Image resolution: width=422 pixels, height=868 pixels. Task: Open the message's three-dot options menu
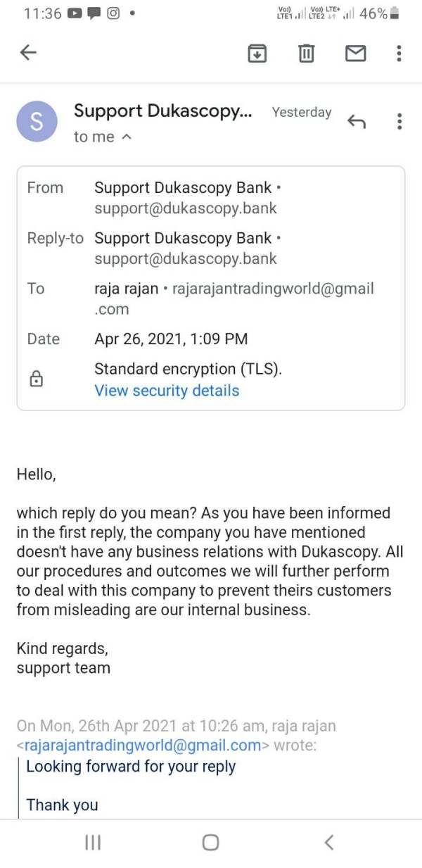click(399, 121)
